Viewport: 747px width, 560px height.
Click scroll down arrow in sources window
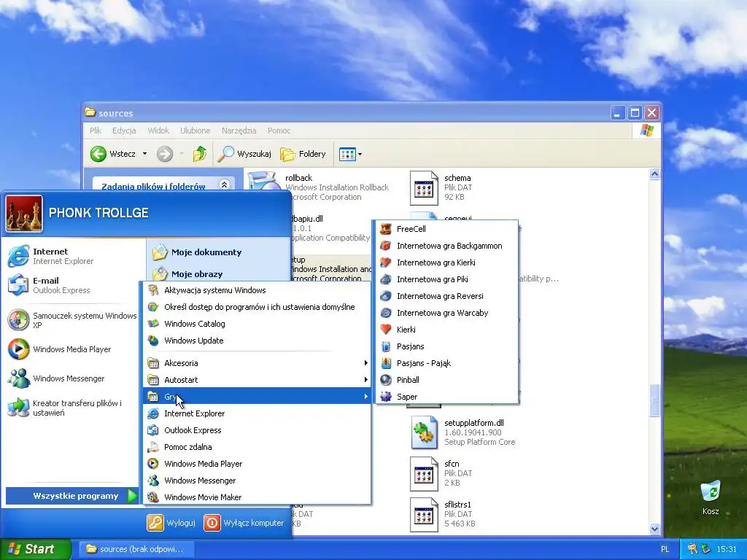click(x=654, y=529)
